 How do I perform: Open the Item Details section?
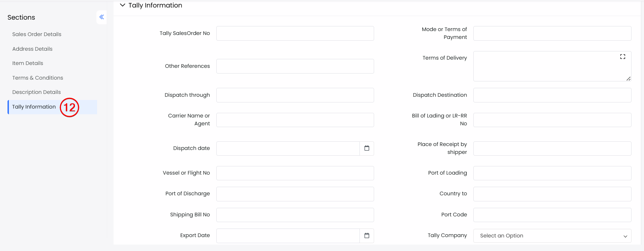point(28,63)
